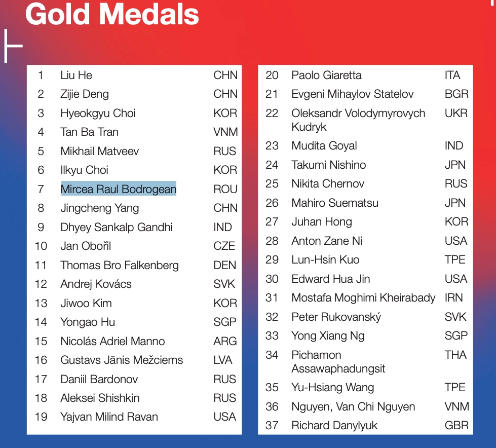The image size is (496, 448).
Task: Click the GBR country code
Action: point(456,425)
